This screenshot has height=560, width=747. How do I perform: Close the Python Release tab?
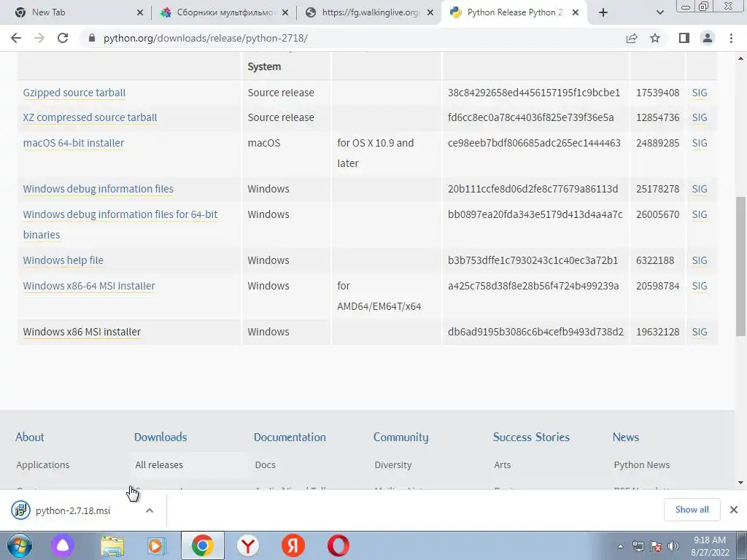[576, 12]
